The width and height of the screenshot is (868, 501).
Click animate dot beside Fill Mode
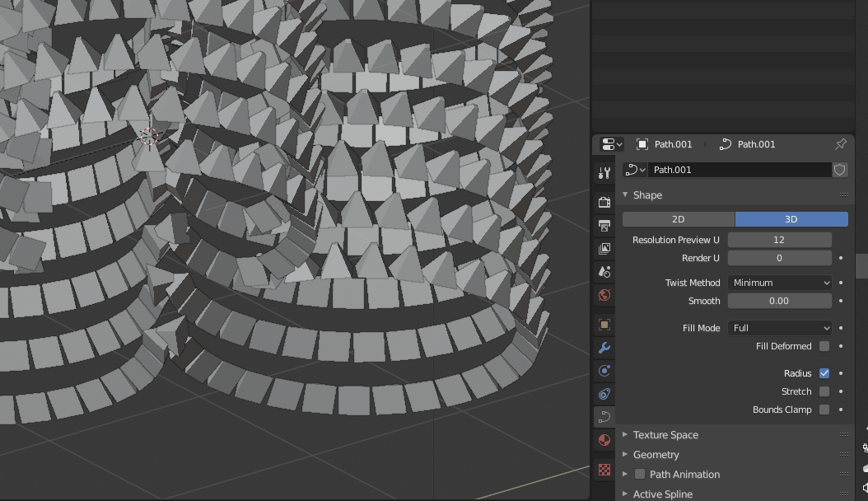tap(841, 328)
